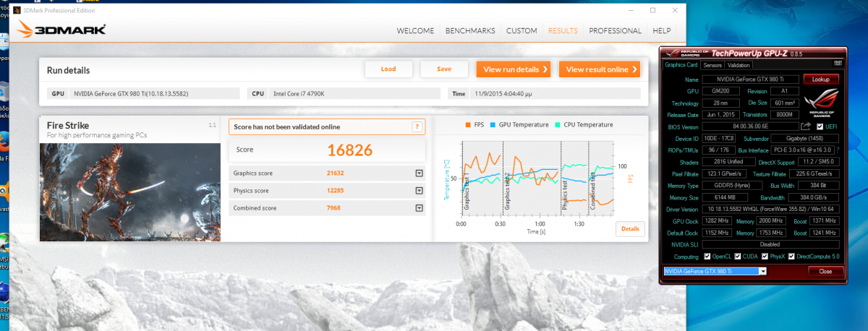Toggle the DirectCompute 5.0 checkbox
The width and height of the screenshot is (868, 331).
point(792,256)
